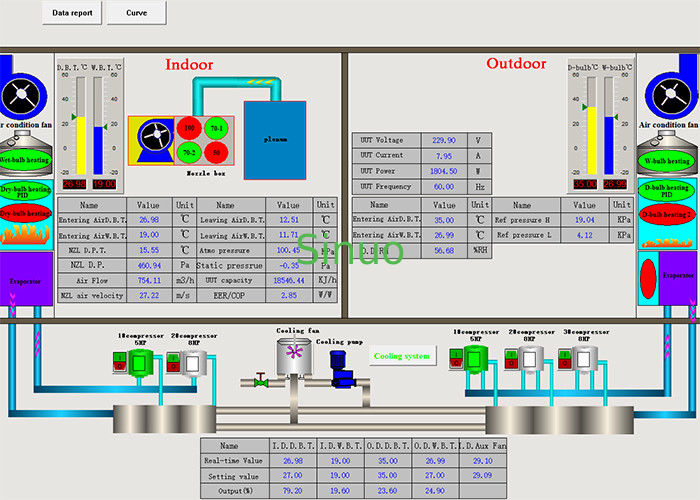Select the blue plenum box
Screen dimensions: 700x500
point(275,139)
